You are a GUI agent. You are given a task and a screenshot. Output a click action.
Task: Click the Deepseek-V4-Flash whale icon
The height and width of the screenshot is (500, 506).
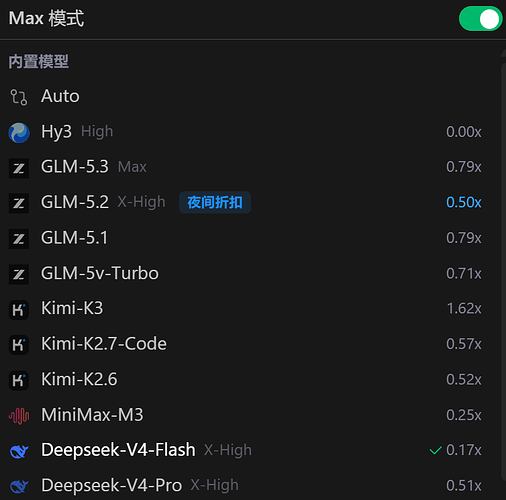coord(19,451)
